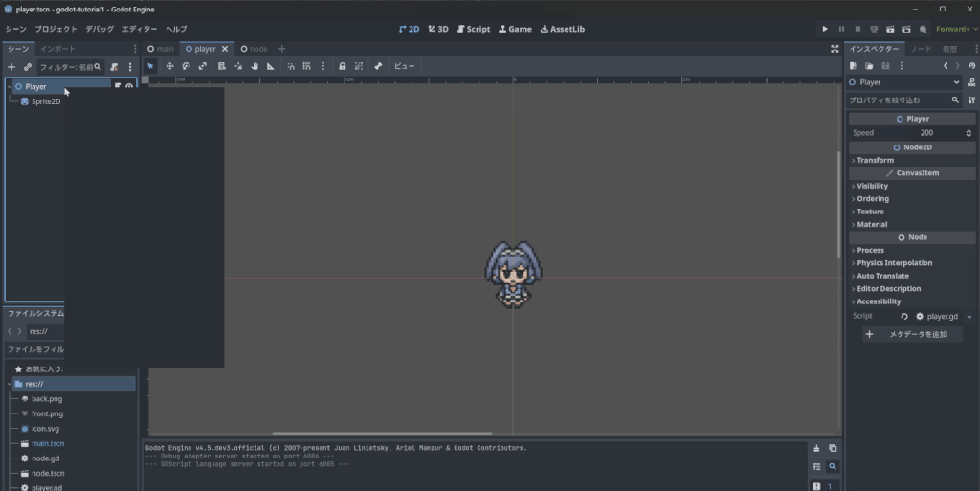This screenshot has height=491, width=980.
Task: Switch to the インポート dock tab
Action: [x=57, y=49]
